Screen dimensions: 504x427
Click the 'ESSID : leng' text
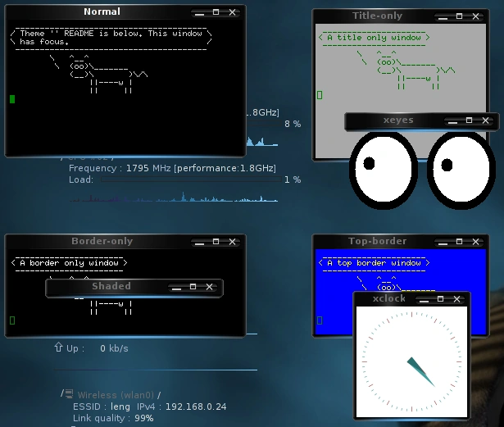point(102,407)
